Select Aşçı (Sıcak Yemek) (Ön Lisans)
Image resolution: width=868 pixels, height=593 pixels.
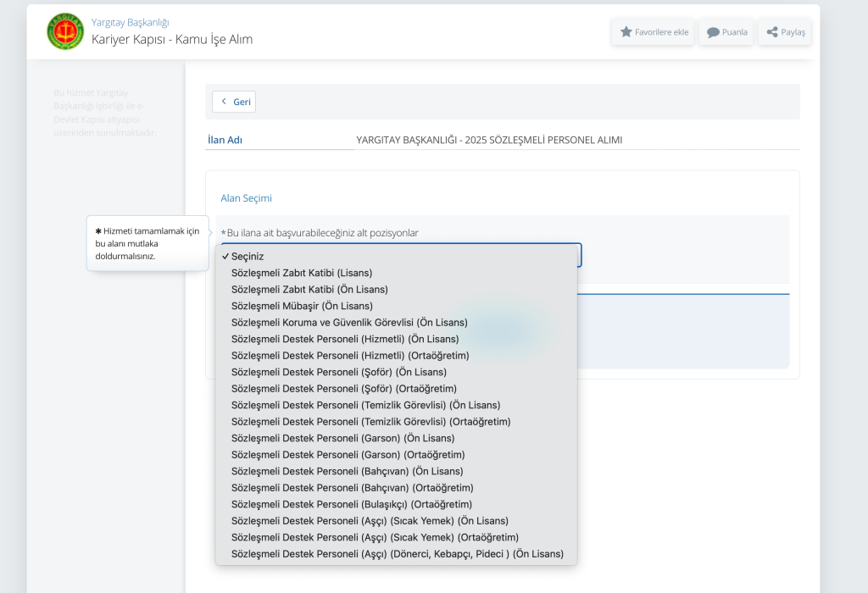coord(370,520)
